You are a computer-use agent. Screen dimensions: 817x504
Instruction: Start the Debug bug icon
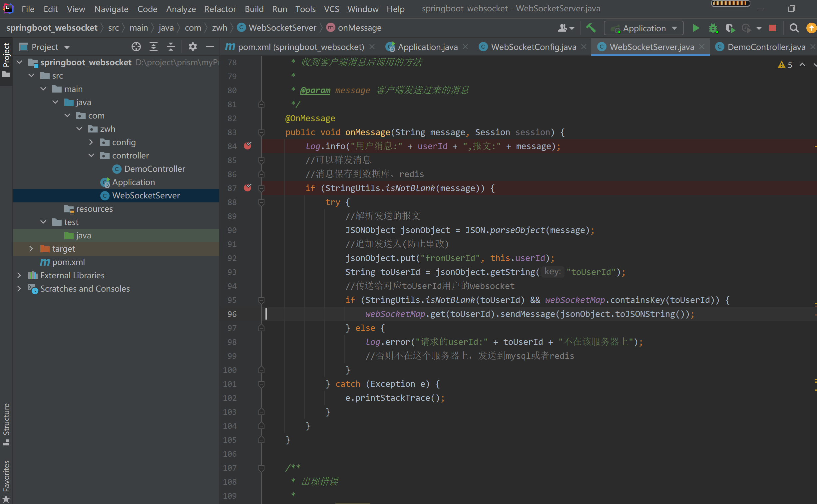(713, 28)
